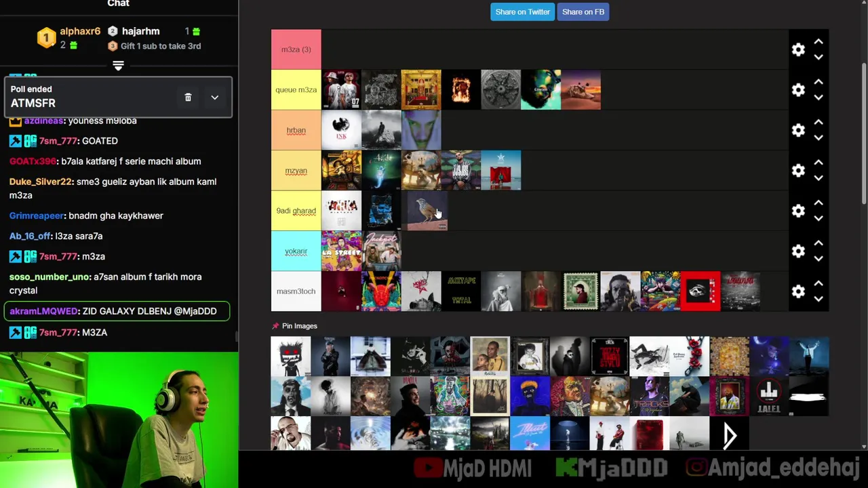
Task: Move mzyan tier up
Action: click(x=818, y=163)
